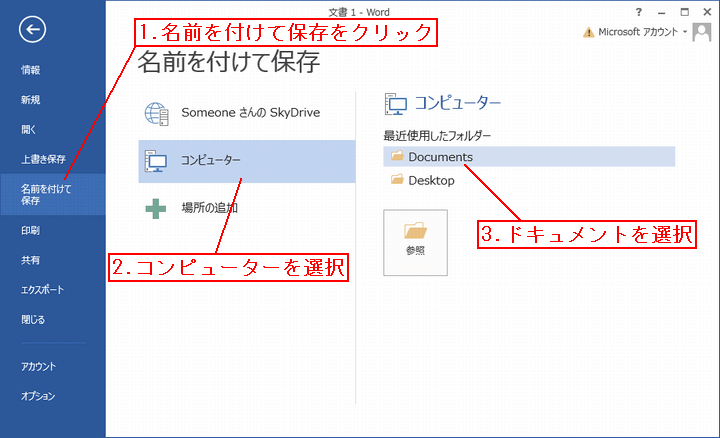
Task: Maximize the Word window
Action: point(685,12)
